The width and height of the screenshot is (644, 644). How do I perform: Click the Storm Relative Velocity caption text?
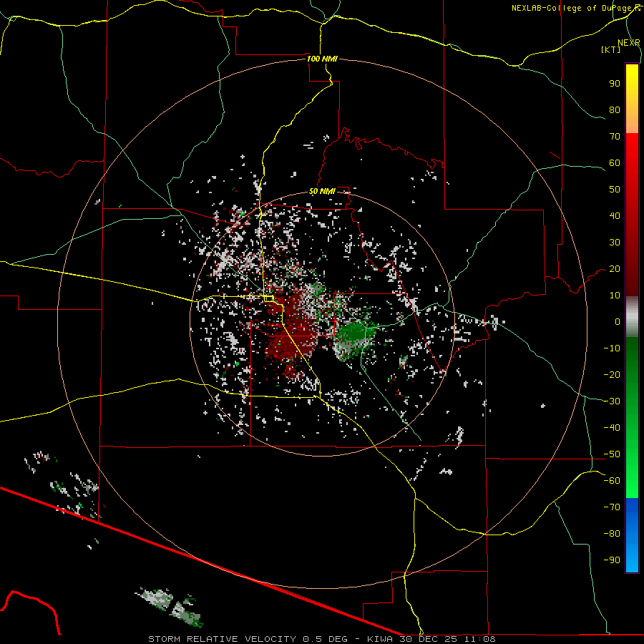coord(321,639)
